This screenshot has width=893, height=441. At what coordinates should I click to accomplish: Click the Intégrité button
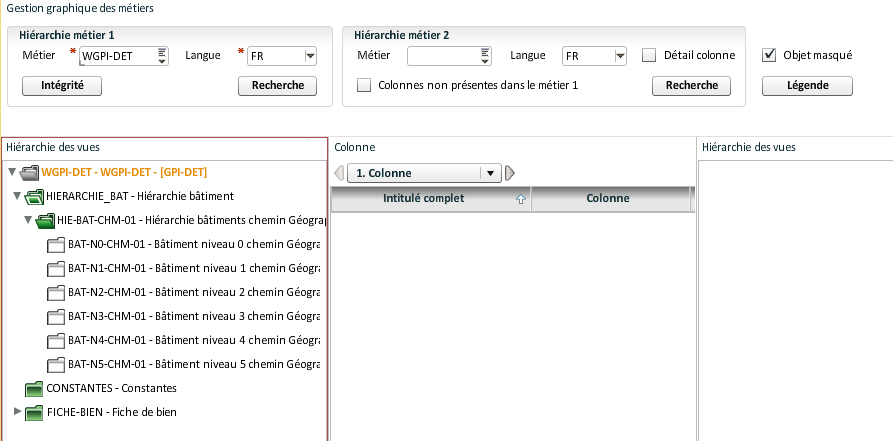tap(62, 86)
